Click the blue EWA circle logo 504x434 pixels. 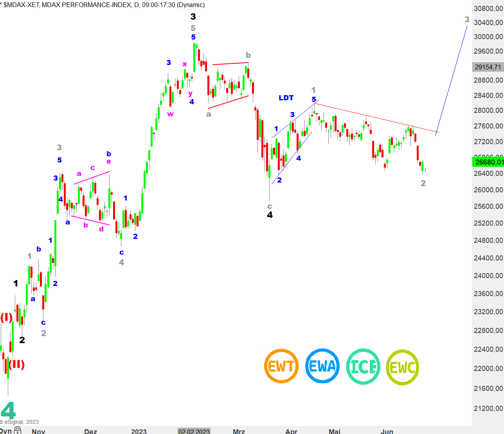pyautogui.click(x=322, y=366)
